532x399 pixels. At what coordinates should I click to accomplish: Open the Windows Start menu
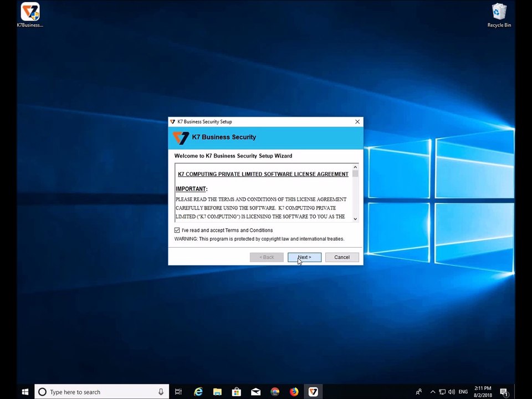click(x=25, y=392)
